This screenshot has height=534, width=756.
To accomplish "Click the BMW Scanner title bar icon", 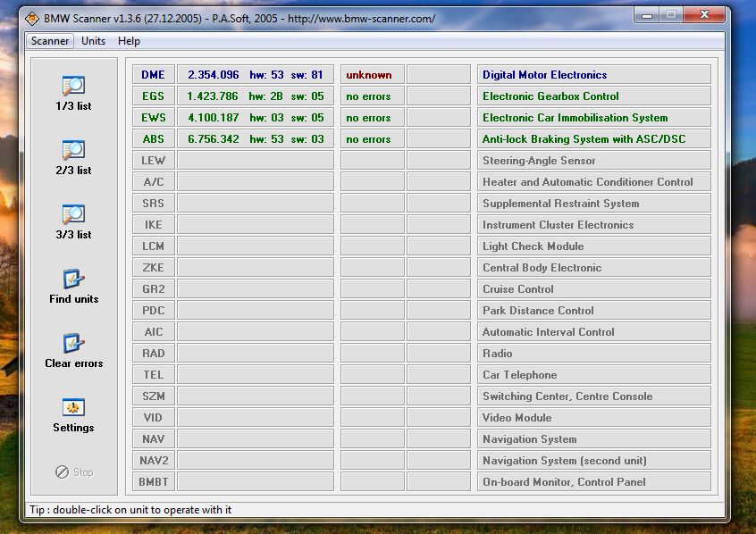I will (x=32, y=19).
